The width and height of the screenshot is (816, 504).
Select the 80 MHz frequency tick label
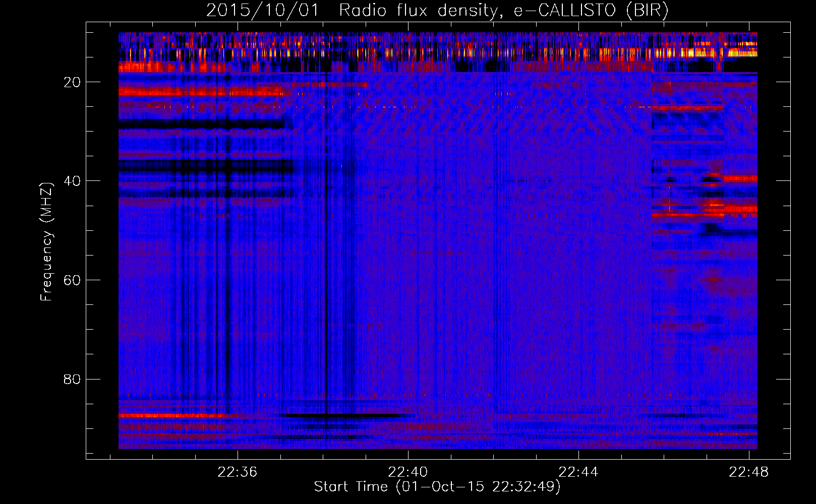(72, 379)
